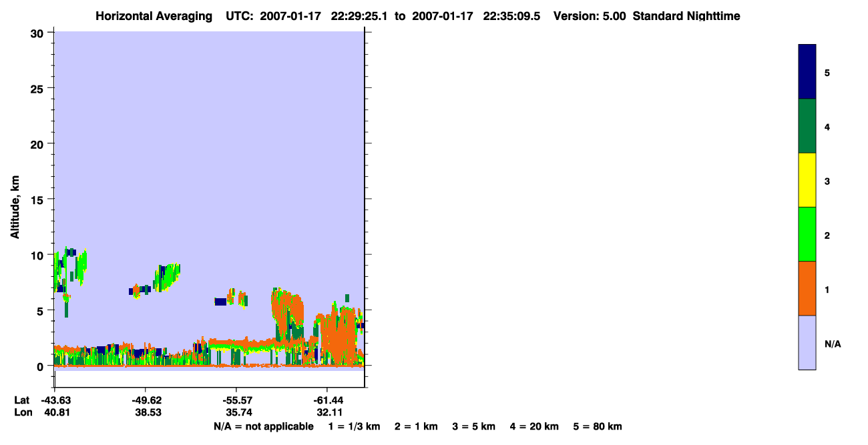
Task: Click the longitude value '35.74'
Action: pos(238,412)
